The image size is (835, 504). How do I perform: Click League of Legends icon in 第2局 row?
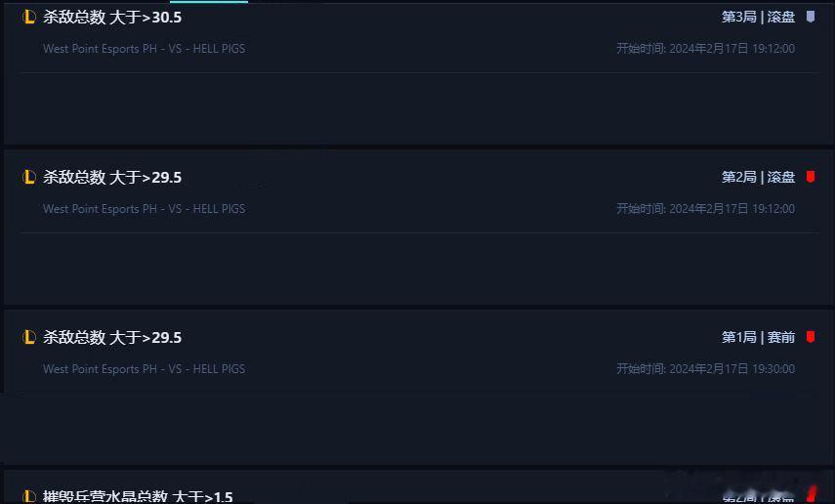(x=28, y=177)
